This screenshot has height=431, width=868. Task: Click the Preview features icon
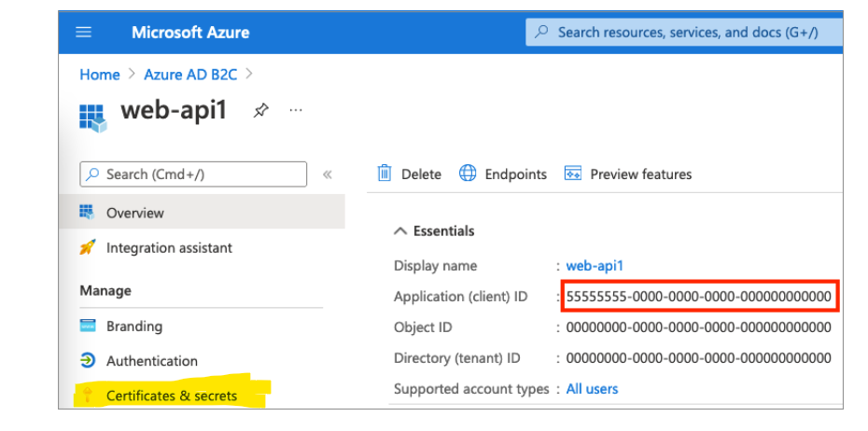point(572,174)
